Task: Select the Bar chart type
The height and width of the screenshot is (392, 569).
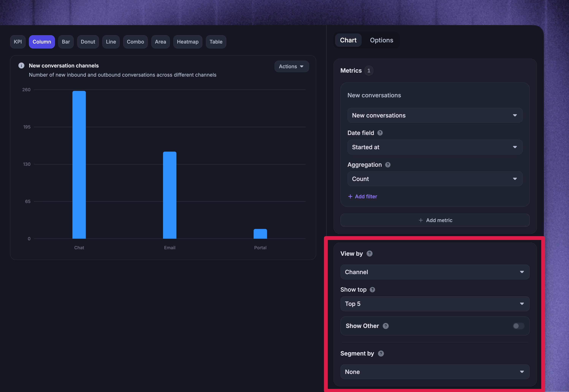Action: [x=66, y=42]
